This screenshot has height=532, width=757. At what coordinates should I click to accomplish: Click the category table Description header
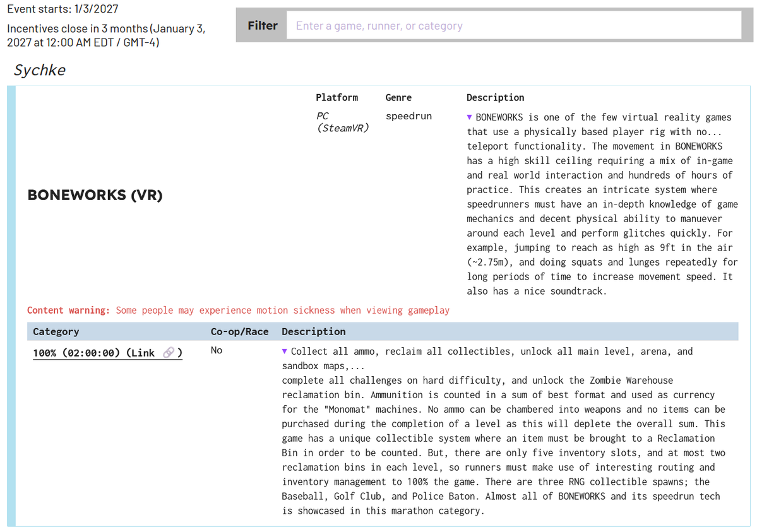point(314,332)
